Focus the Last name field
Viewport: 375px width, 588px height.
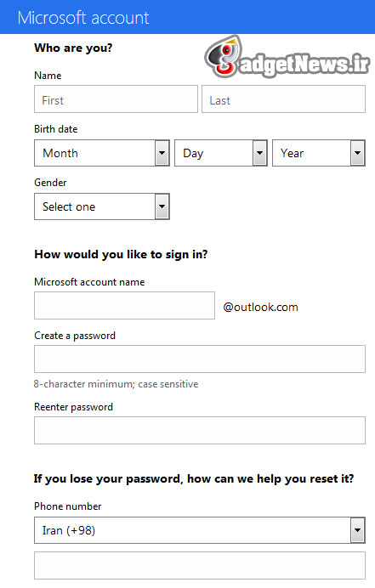tap(283, 99)
